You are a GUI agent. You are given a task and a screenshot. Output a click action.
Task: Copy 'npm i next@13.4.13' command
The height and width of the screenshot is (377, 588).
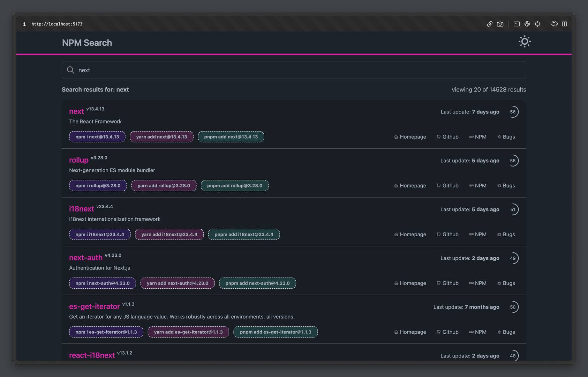(97, 137)
